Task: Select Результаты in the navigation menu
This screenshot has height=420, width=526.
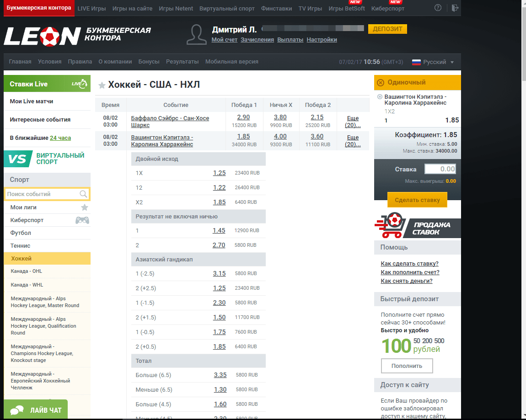Action: coord(182,62)
